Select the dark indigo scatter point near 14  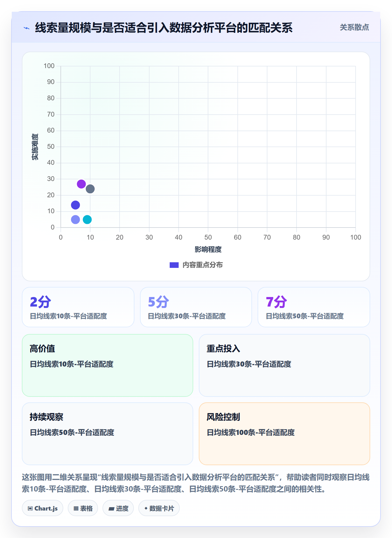(75, 205)
